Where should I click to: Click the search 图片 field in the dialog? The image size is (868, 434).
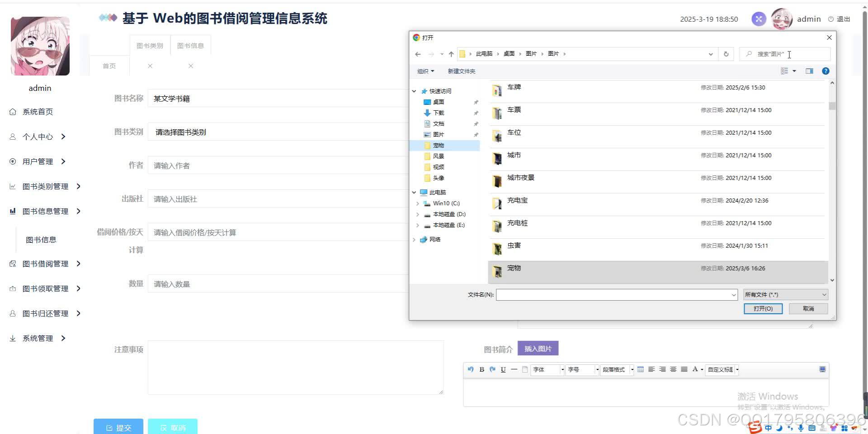coord(785,54)
